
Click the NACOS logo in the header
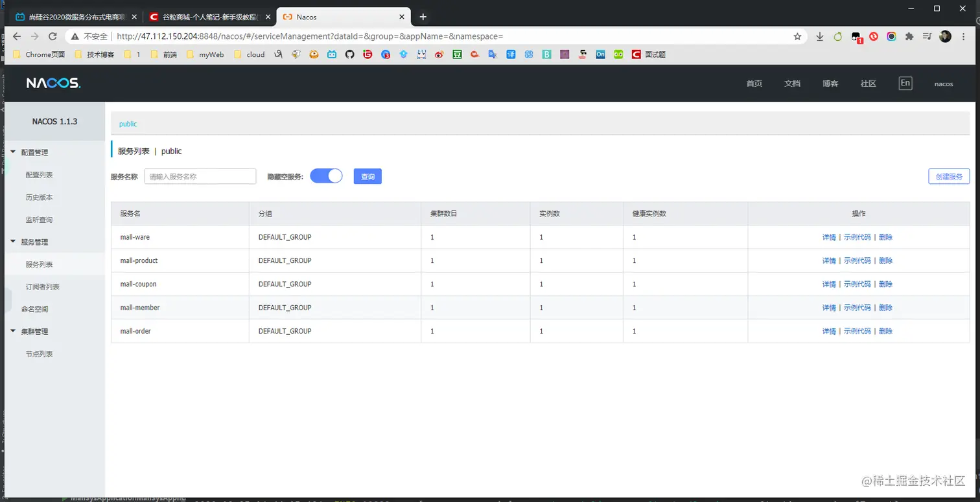53,83
